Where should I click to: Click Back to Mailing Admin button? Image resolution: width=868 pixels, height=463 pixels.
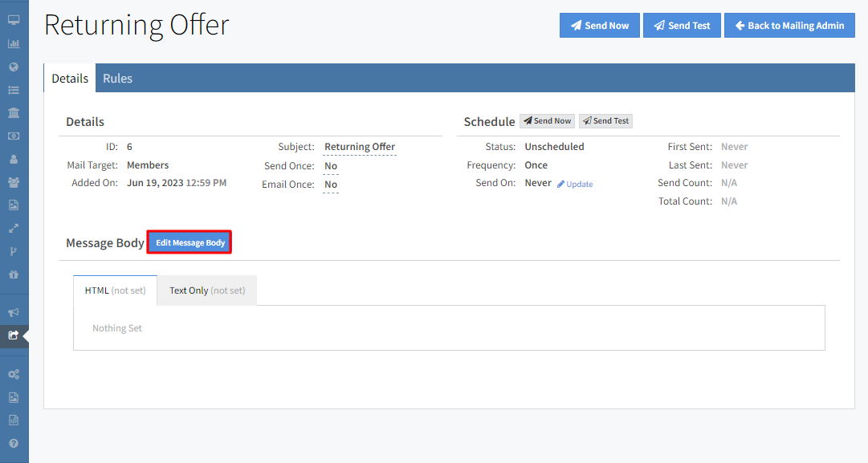(x=789, y=26)
